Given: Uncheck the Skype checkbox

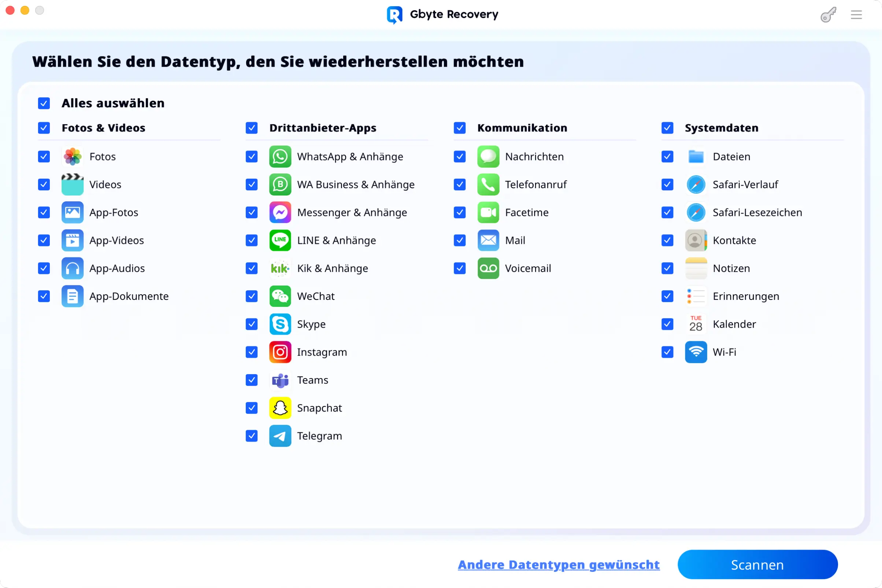Looking at the screenshot, I should click(x=252, y=324).
